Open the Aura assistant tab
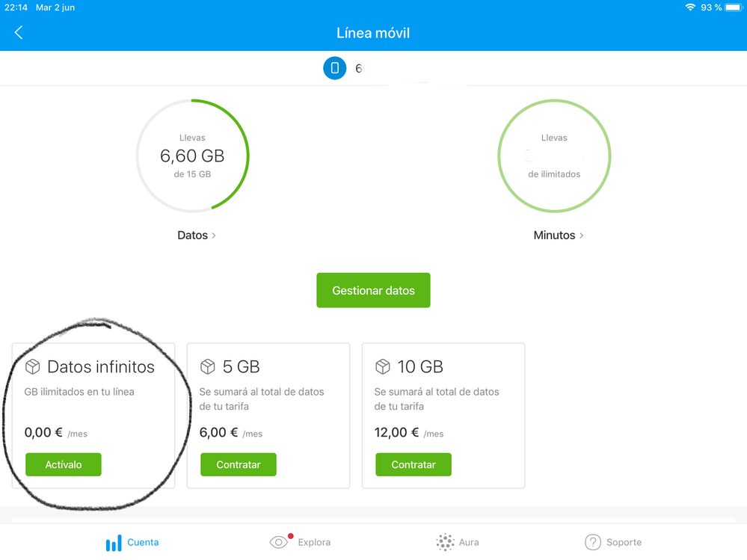Image resolution: width=747 pixels, height=560 pixels. pos(458,542)
